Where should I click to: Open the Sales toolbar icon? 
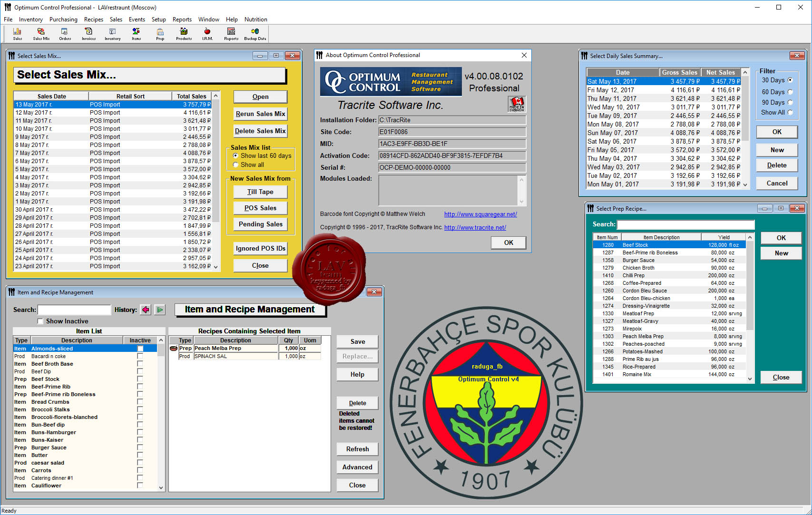click(18, 34)
